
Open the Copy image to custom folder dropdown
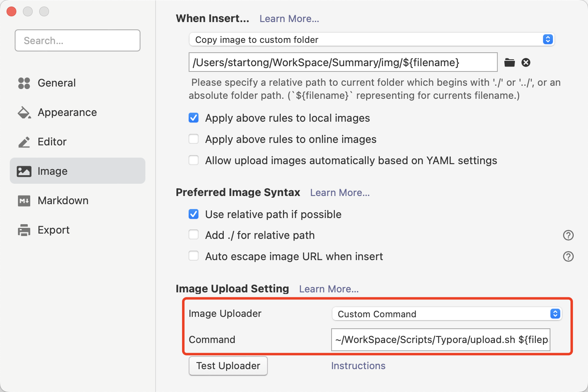click(x=372, y=40)
